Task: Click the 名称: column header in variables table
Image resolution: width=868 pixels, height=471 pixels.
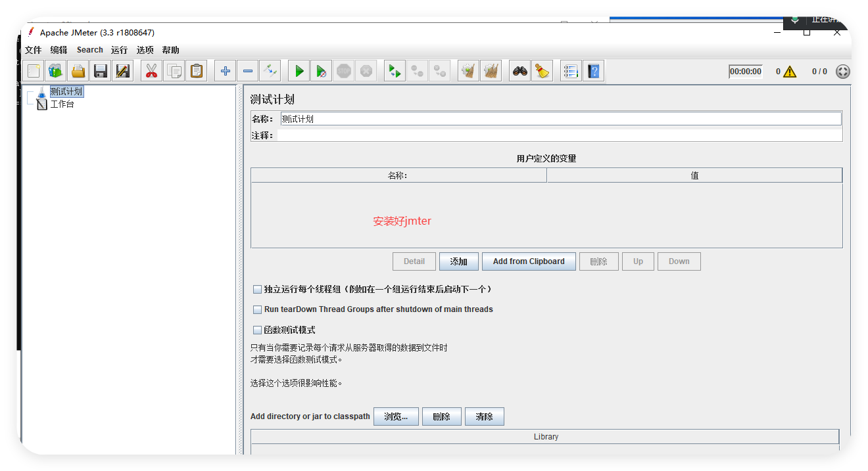Action: 398,175
